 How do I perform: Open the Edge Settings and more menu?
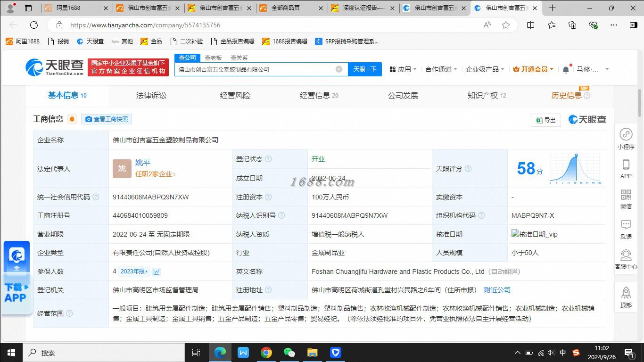point(614,25)
